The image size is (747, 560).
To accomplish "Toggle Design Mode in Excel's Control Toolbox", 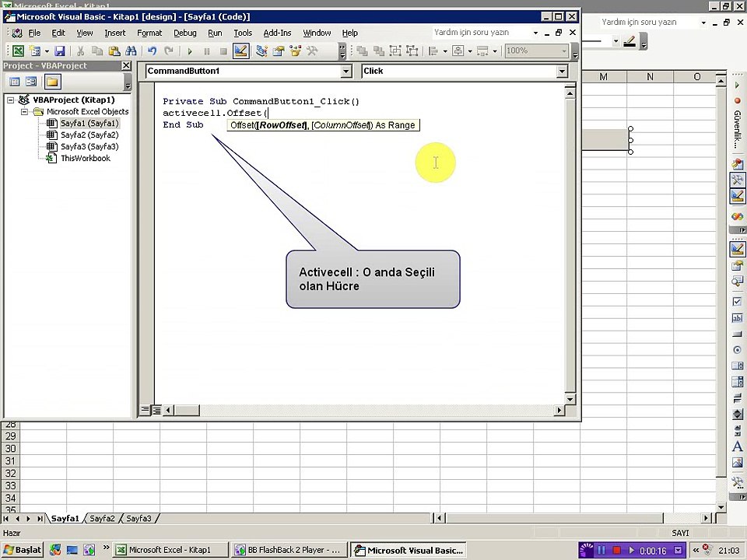I will coord(738,249).
